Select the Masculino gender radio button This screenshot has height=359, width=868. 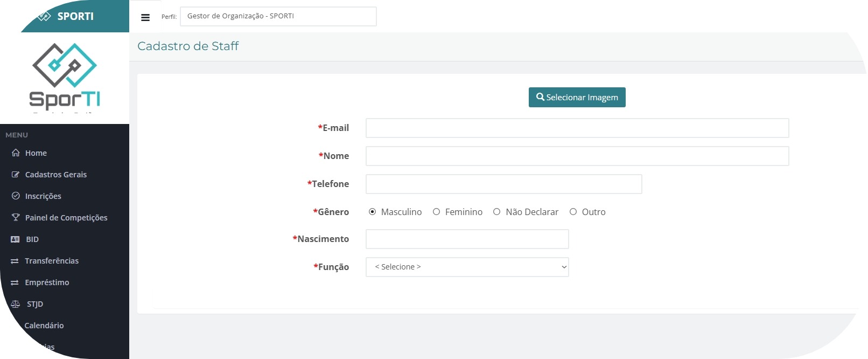(372, 212)
